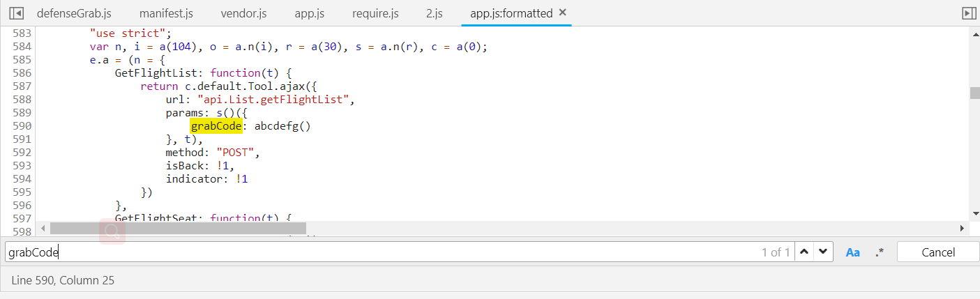
Task: Toggle the debugger sidebar icon at right
Action: point(968,13)
